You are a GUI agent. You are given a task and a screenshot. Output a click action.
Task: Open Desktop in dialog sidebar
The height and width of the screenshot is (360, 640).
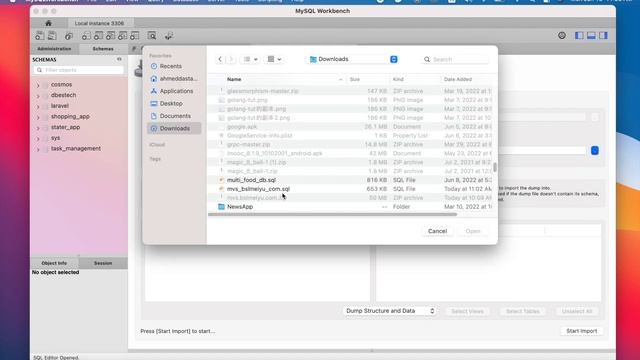click(167, 103)
